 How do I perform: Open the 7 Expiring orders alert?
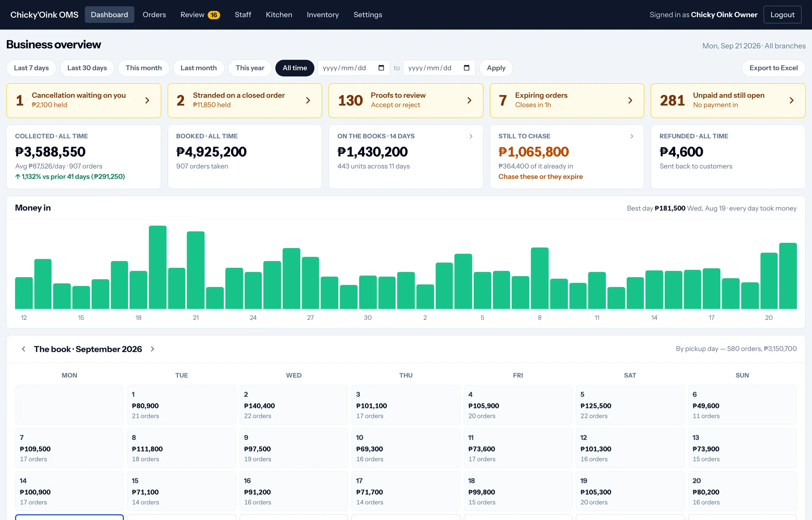(567, 100)
